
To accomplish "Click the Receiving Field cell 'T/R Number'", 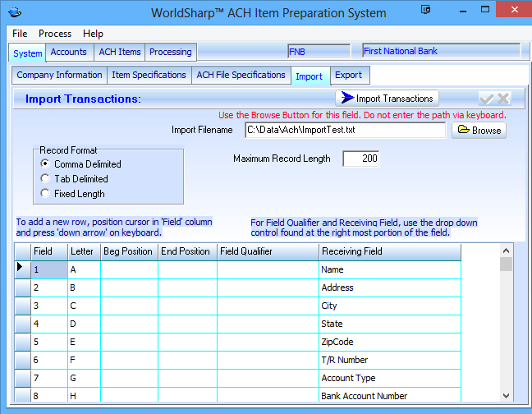I will 390,360.
